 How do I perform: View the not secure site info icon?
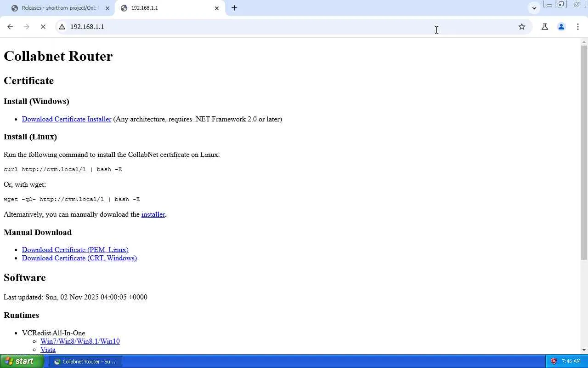62,27
